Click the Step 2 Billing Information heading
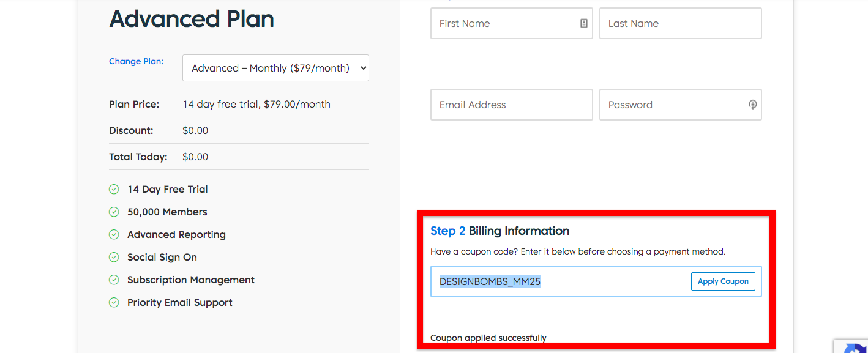Viewport: 868px width, 353px height. click(499, 231)
